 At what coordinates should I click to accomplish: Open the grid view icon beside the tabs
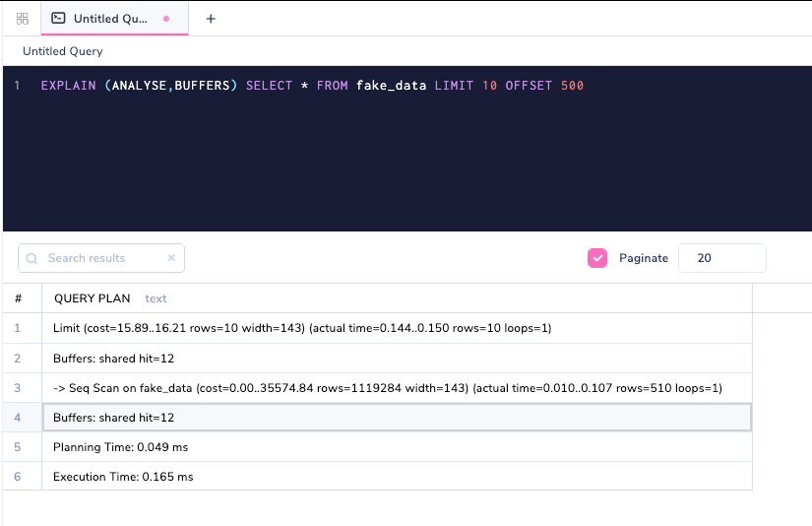(22, 19)
